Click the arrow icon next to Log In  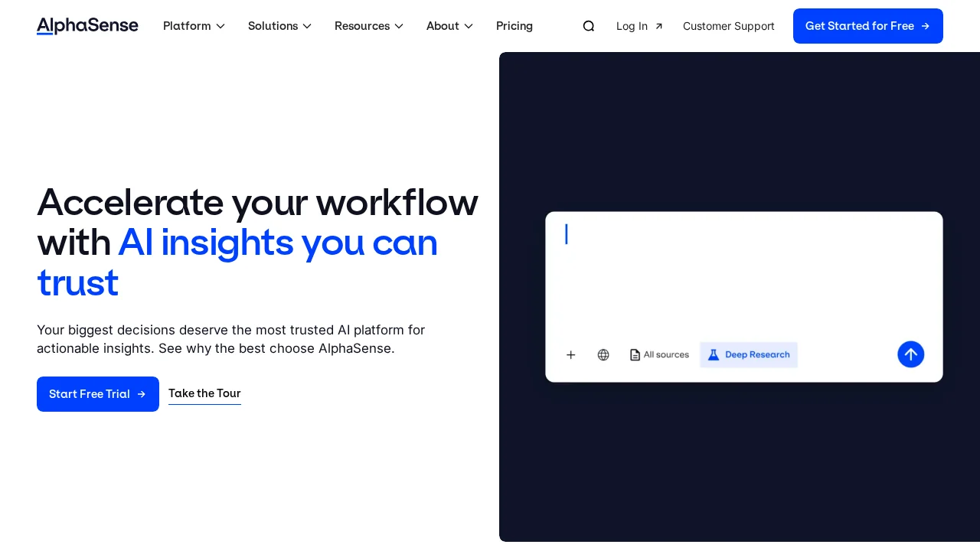(x=658, y=25)
